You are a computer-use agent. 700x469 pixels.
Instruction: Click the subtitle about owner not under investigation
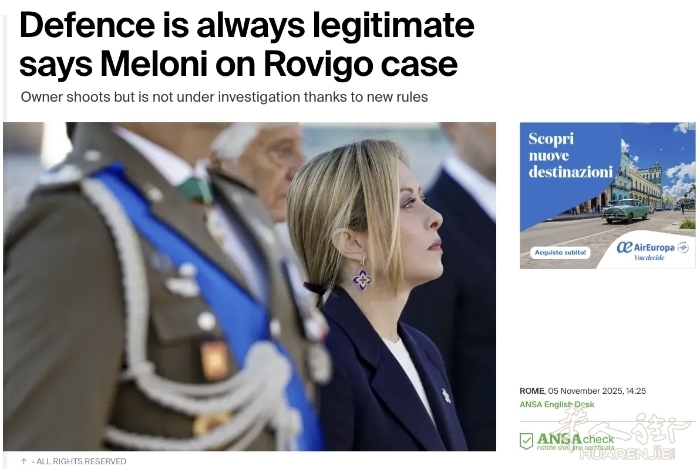tap(224, 97)
